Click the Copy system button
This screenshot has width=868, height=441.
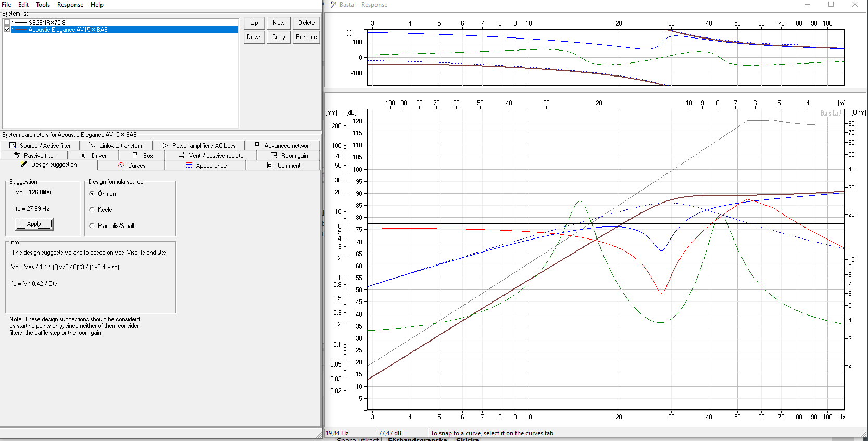point(279,37)
